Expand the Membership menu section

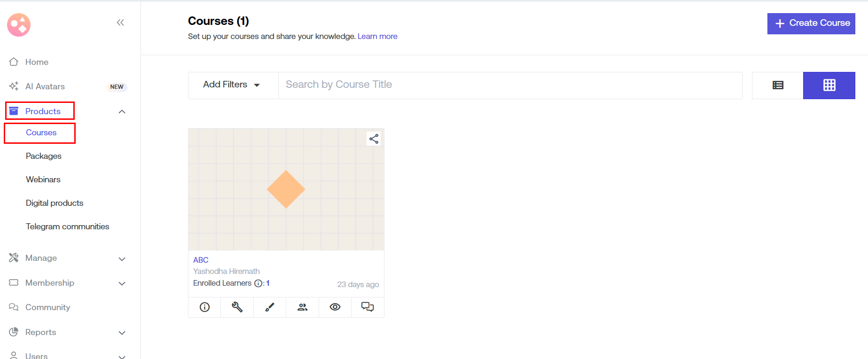coord(122,283)
